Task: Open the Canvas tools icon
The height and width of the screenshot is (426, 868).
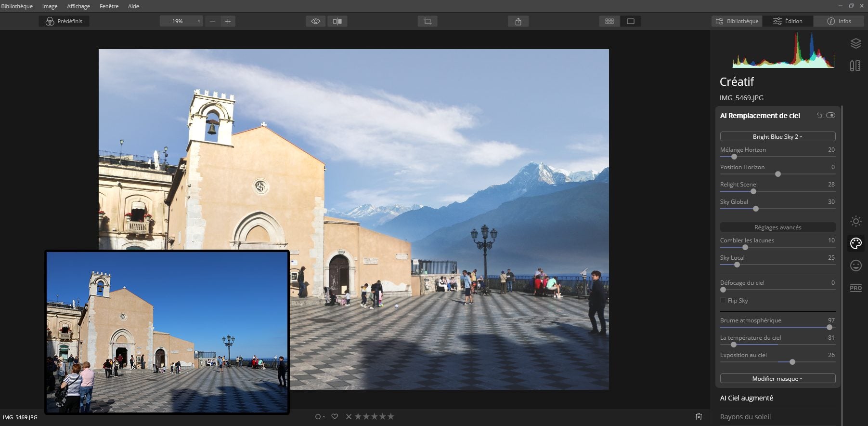Action: 855,66
